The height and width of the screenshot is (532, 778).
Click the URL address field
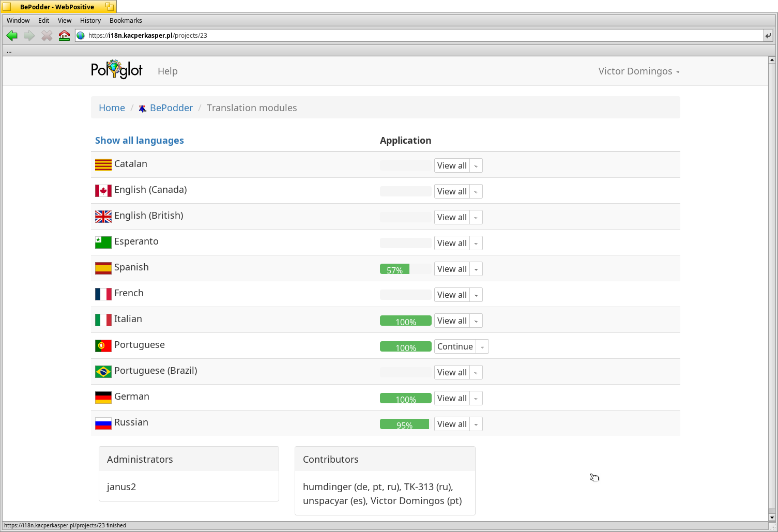419,36
